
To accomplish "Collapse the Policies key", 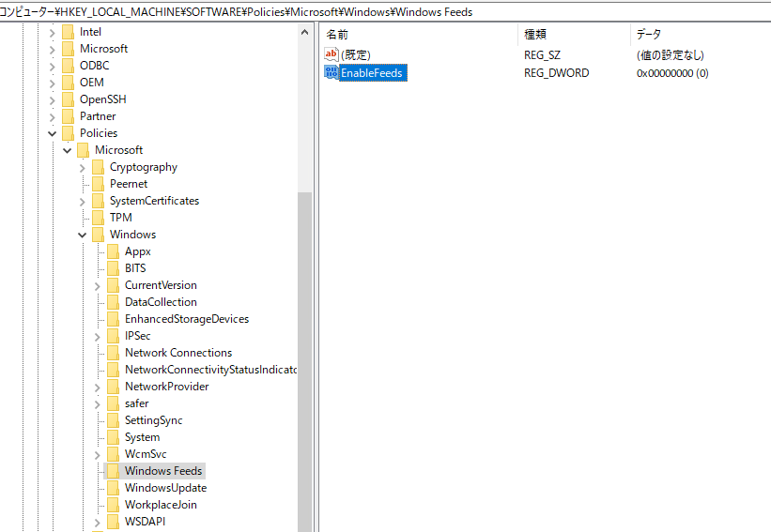I will point(53,133).
